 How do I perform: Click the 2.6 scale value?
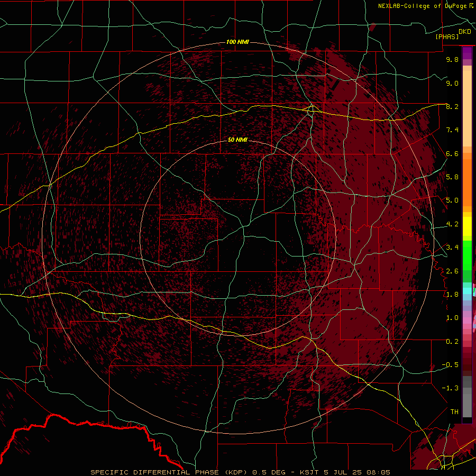coord(452,271)
